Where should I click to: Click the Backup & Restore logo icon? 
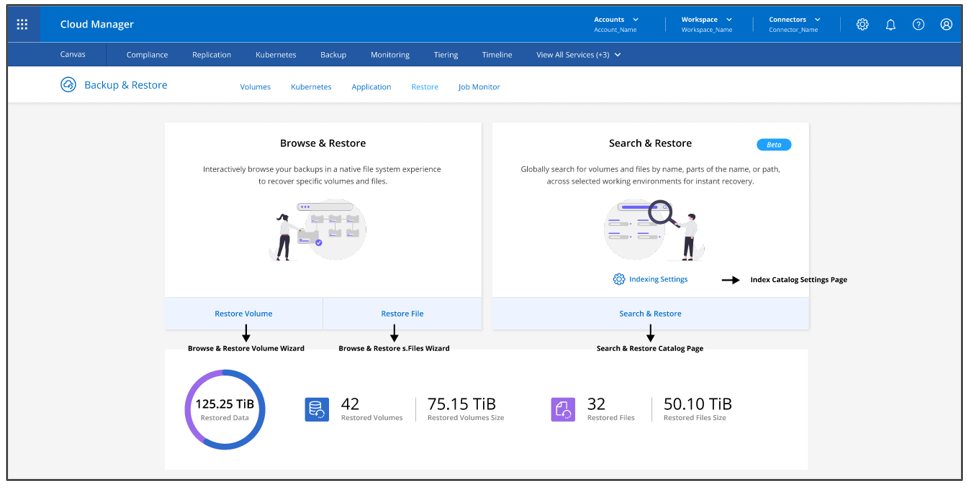68,85
